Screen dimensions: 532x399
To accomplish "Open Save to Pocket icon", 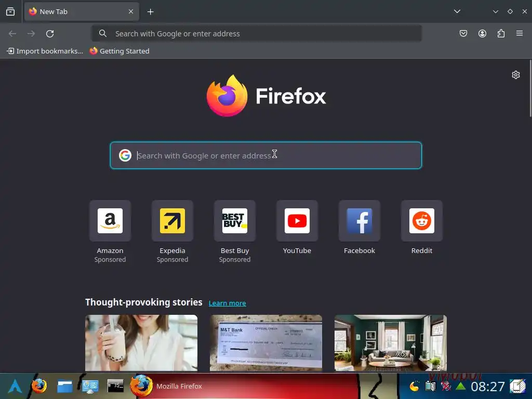I will [x=463, y=33].
